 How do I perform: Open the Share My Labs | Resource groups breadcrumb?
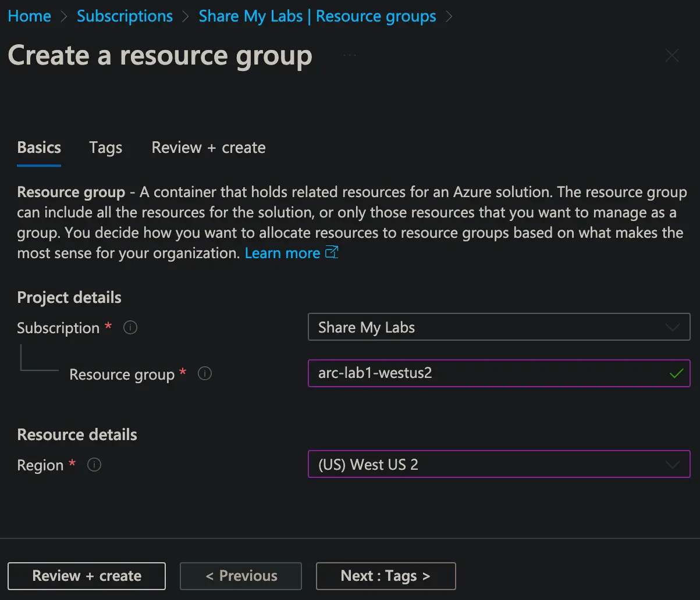pyautogui.click(x=317, y=16)
